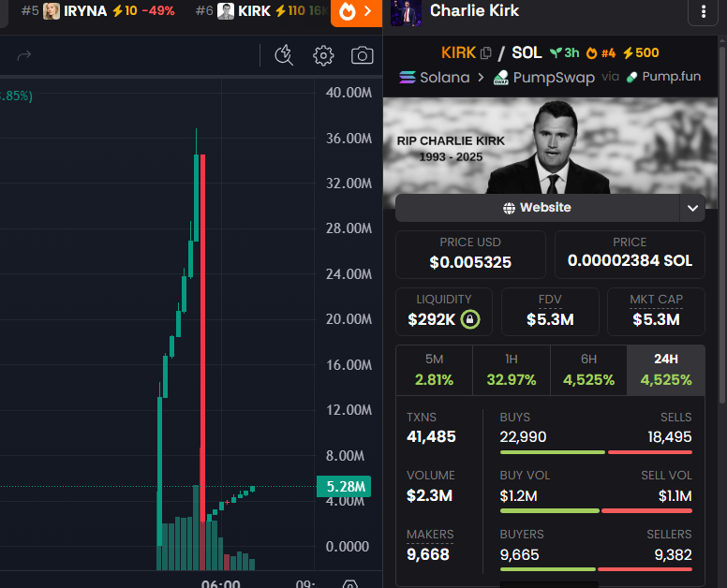Expand the links dropdown beside Website
Image resolution: width=727 pixels, height=588 pixels.
tap(692, 208)
